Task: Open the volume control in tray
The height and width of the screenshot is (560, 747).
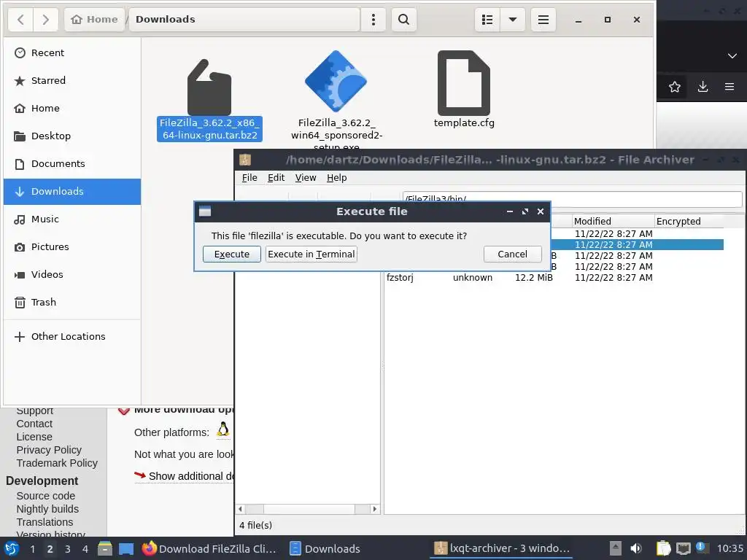Action: [x=636, y=548]
